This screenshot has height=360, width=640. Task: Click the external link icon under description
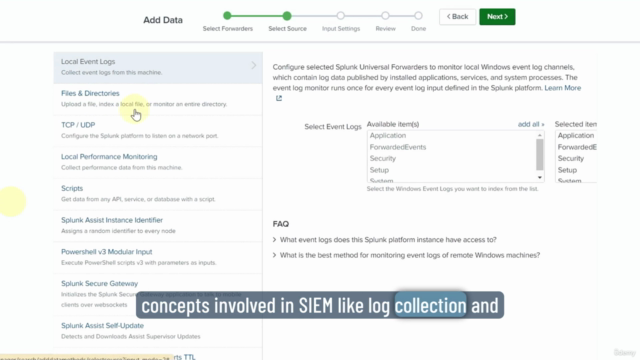click(279, 98)
